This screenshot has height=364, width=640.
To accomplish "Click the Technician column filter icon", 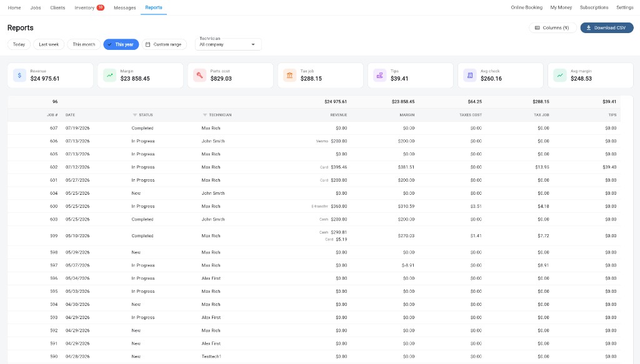I will point(205,115).
